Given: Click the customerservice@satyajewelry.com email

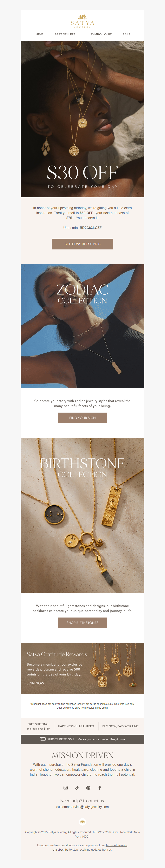Looking at the screenshot, I should (82, 807).
